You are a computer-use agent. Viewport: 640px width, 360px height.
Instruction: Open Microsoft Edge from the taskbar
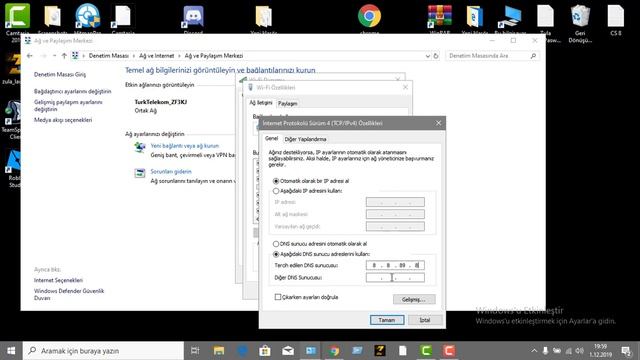(242, 351)
